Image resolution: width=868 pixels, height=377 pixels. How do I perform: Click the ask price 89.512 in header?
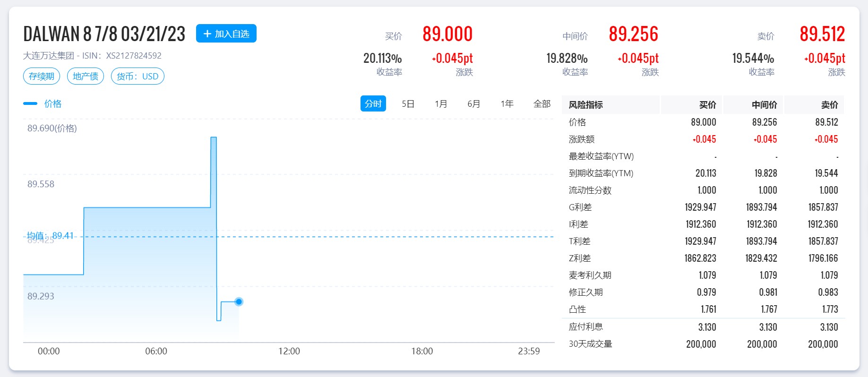coord(823,34)
